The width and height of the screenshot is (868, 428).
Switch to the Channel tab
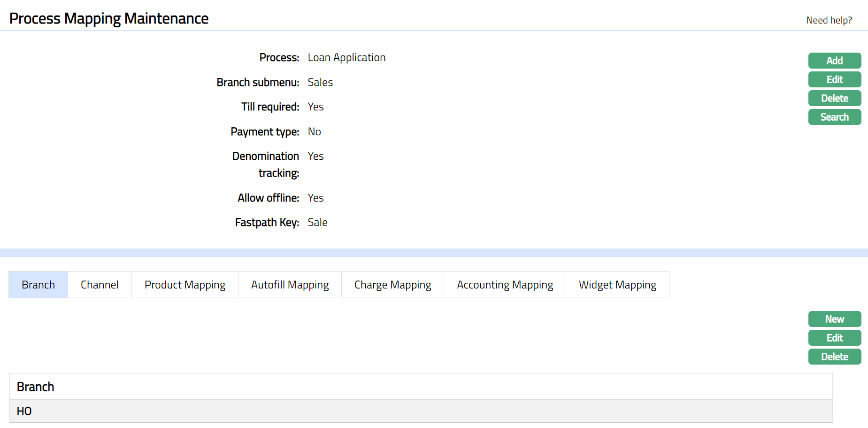[x=100, y=285]
